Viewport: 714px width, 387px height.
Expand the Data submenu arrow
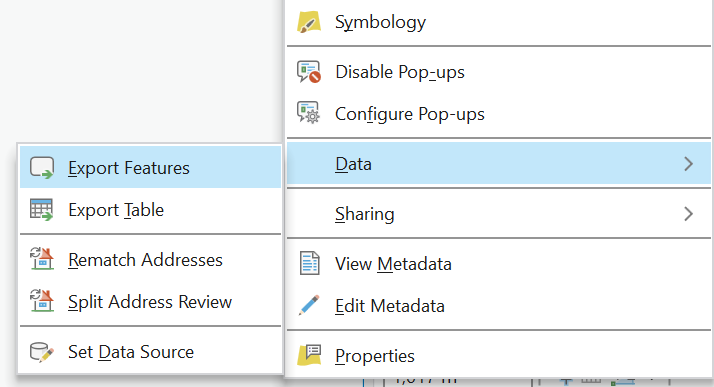coord(688,164)
